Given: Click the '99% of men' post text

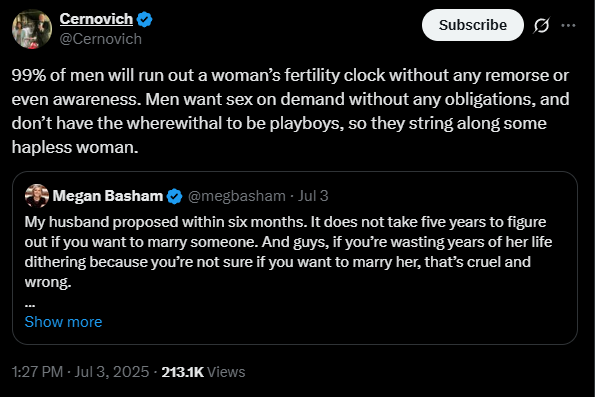Looking at the screenshot, I should [x=290, y=111].
